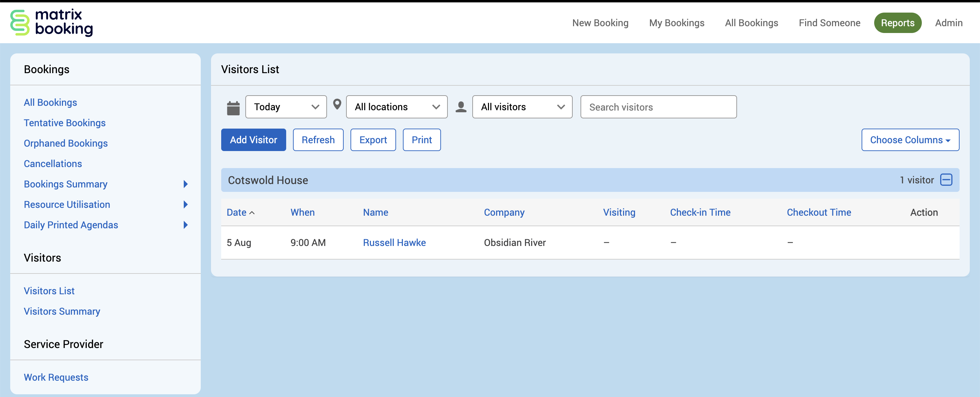
Task: Click the Matrix Booking logo
Action: 51,23
